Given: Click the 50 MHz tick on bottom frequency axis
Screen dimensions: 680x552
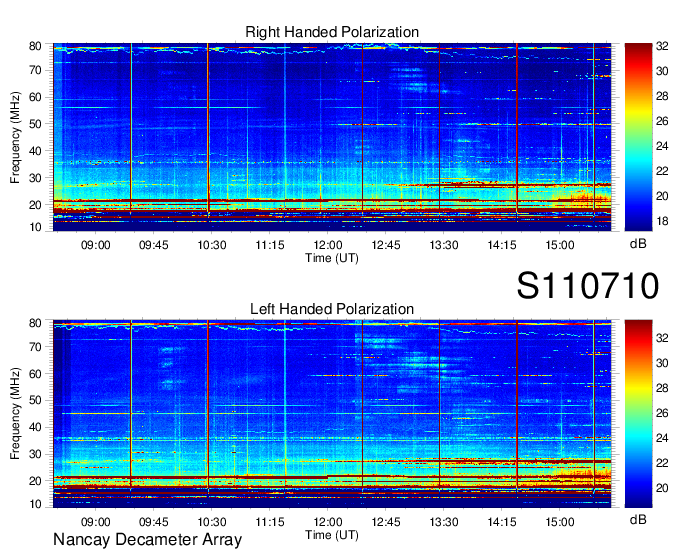Looking at the screenshot, I should click(x=35, y=400).
